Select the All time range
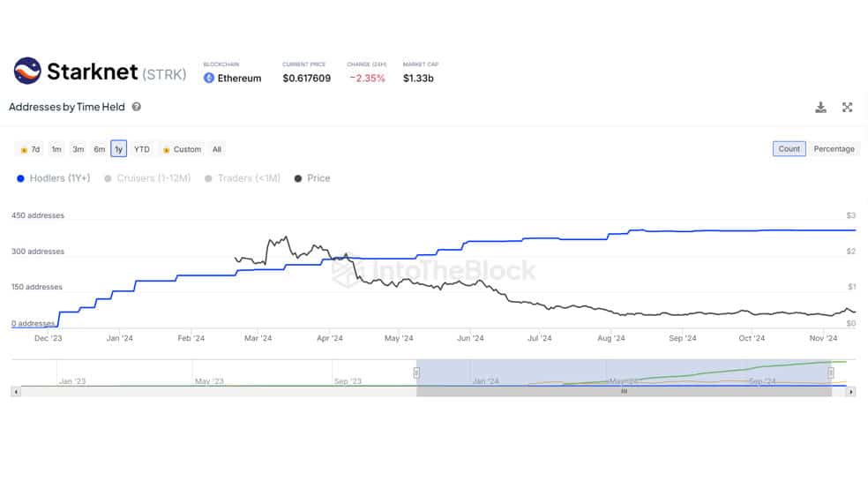 tap(216, 149)
